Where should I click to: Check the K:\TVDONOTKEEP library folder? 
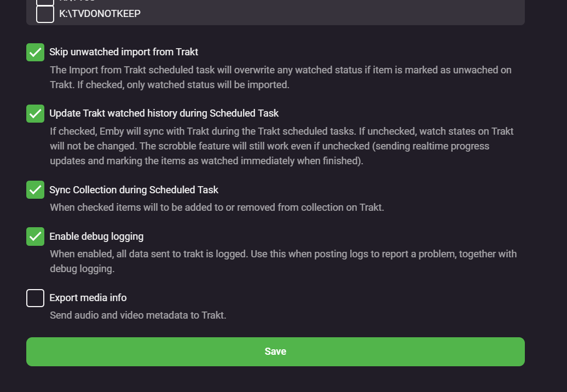pos(45,13)
